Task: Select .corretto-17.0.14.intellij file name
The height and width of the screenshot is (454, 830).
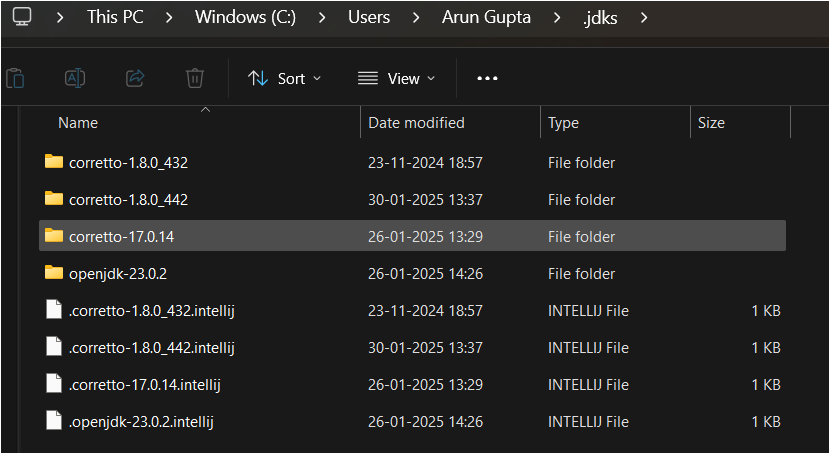Action: click(x=145, y=385)
